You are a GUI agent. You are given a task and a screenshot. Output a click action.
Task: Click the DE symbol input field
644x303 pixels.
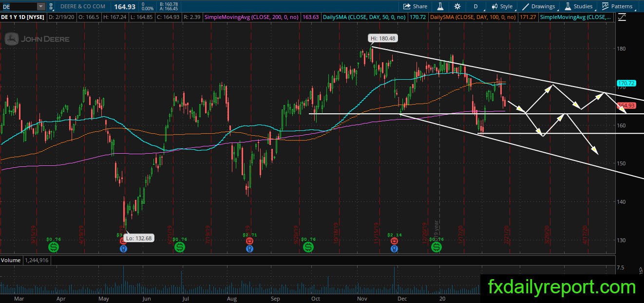point(19,6)
